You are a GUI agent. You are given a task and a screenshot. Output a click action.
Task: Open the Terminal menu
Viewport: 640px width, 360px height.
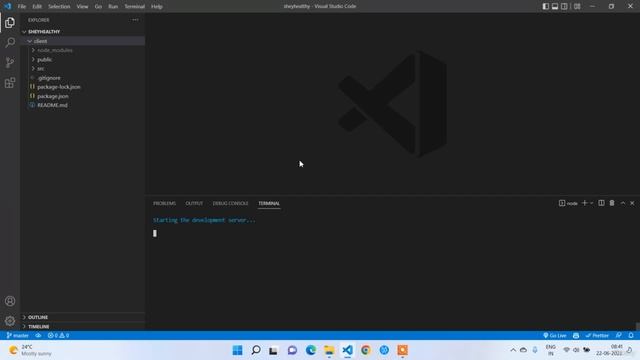pyautogui.click(x=135, y=6)
